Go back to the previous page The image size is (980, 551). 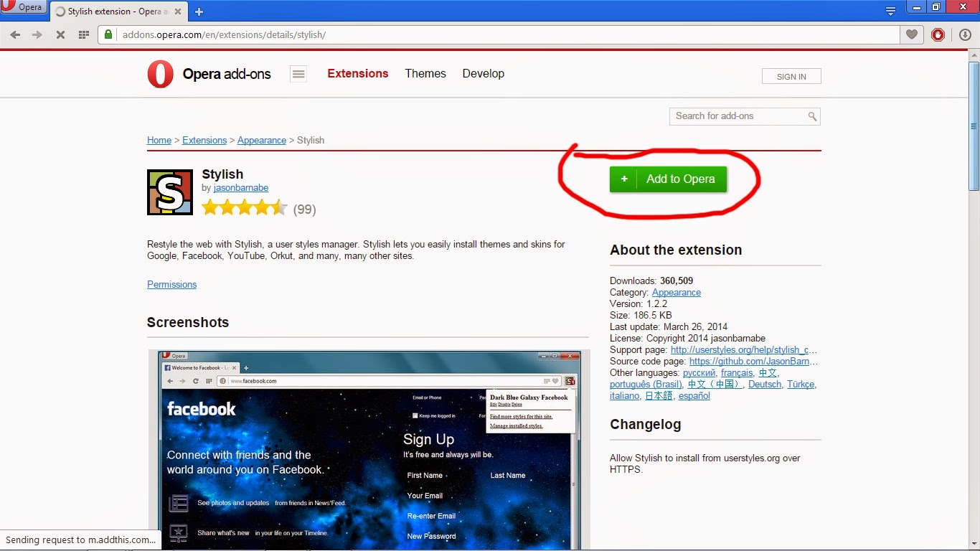coord(15,34)
